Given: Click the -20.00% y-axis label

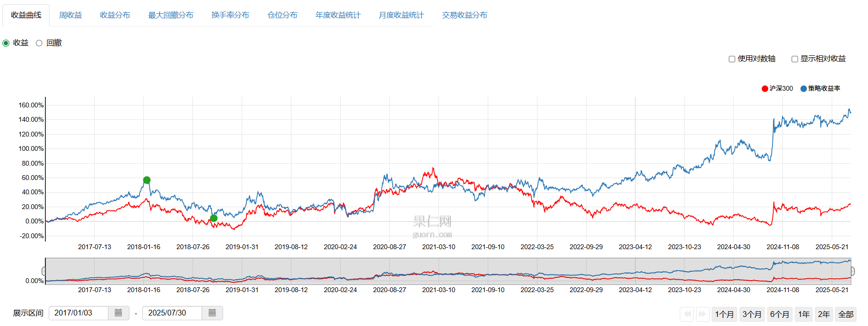Looking at the screenshot, I should pos(32,236).
